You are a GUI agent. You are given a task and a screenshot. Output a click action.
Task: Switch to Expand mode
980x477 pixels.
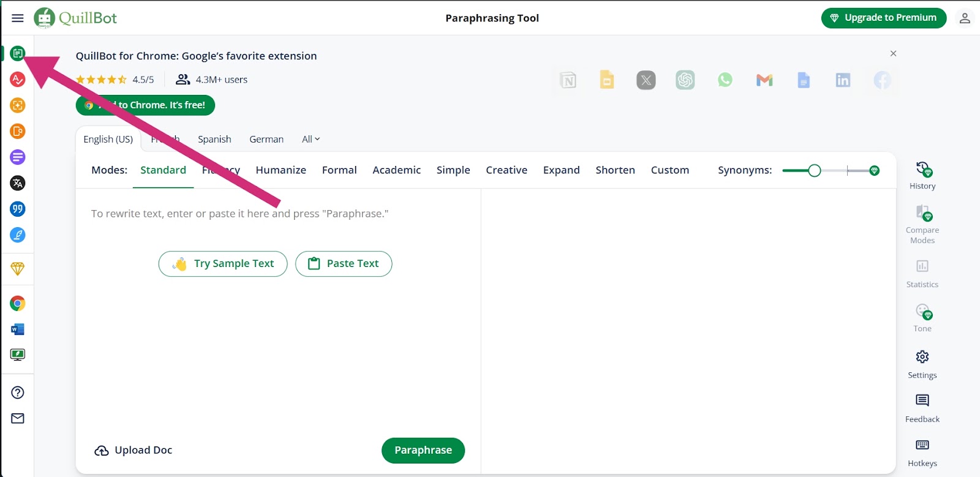point(562,170)
